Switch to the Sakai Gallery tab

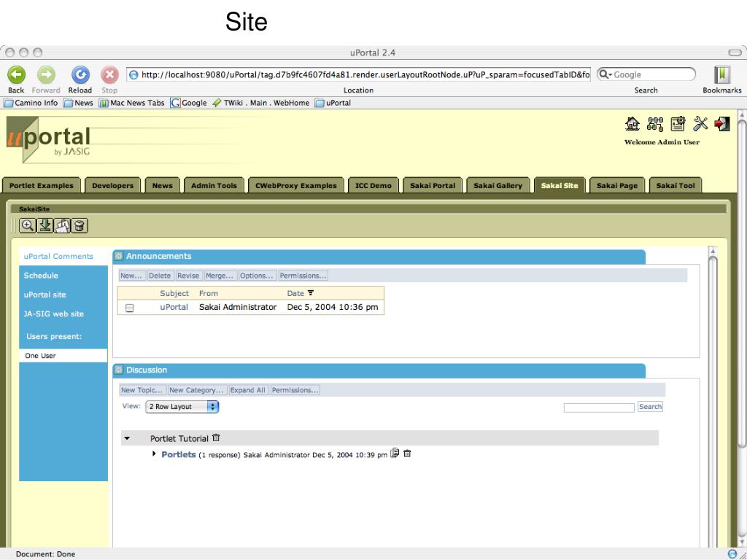point(498,186)
